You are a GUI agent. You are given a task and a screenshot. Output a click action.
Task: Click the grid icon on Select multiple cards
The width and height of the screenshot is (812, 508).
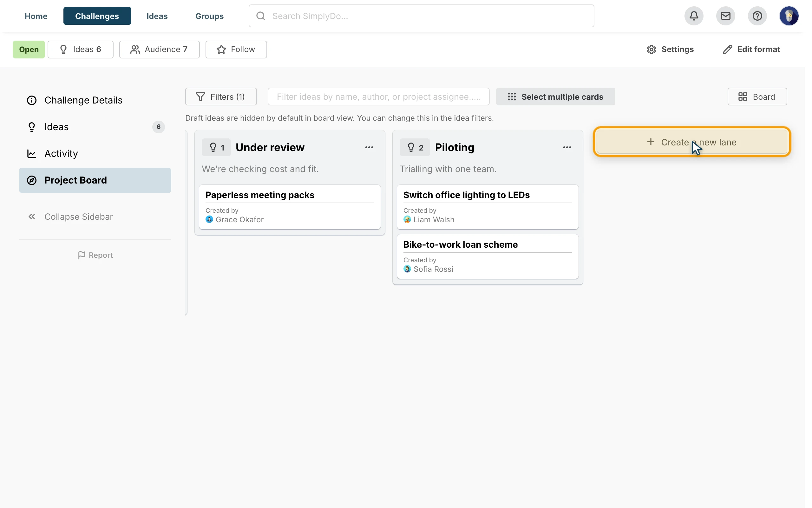[512, 97]
